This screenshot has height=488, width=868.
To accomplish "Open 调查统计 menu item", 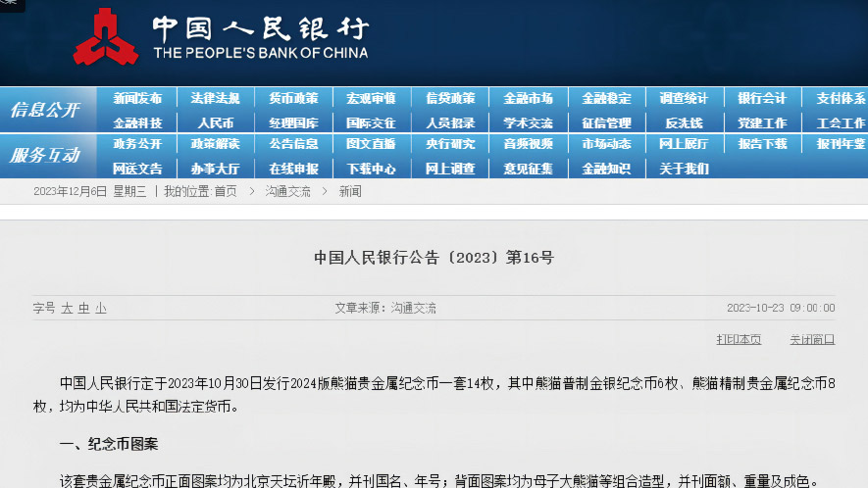I will tap(684, 99).
